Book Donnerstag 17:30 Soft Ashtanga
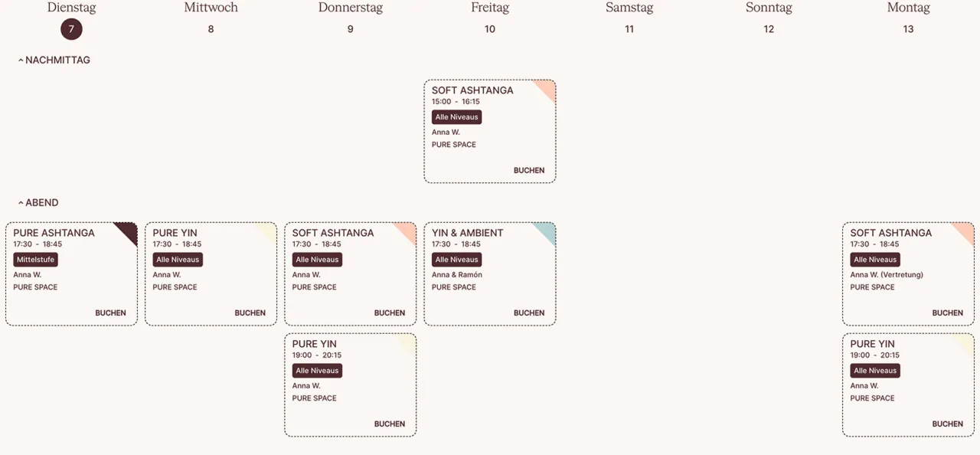Screen dimensions: 980x455 pos(389,313)
